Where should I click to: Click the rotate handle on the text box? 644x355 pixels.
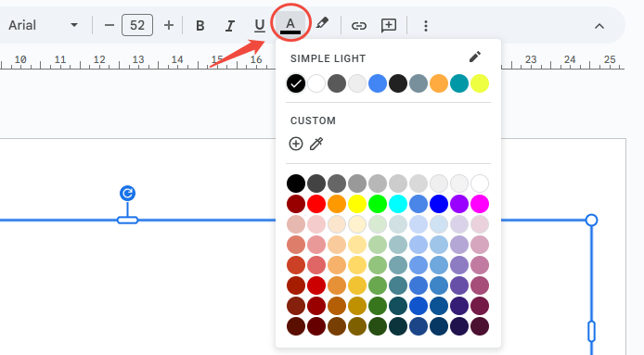coord(128,194)
